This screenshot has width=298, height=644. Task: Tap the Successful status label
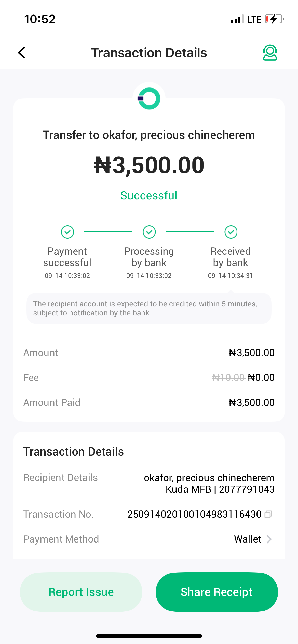coord(149,196)
